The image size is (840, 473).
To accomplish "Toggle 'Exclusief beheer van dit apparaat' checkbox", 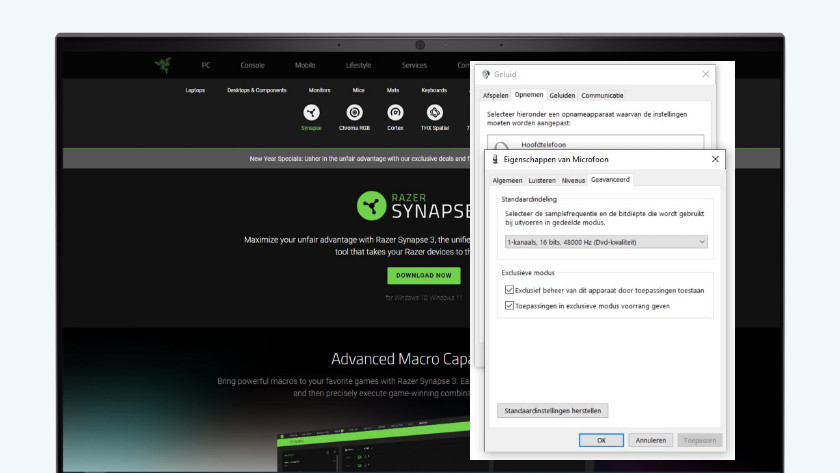I will [510, 291].
